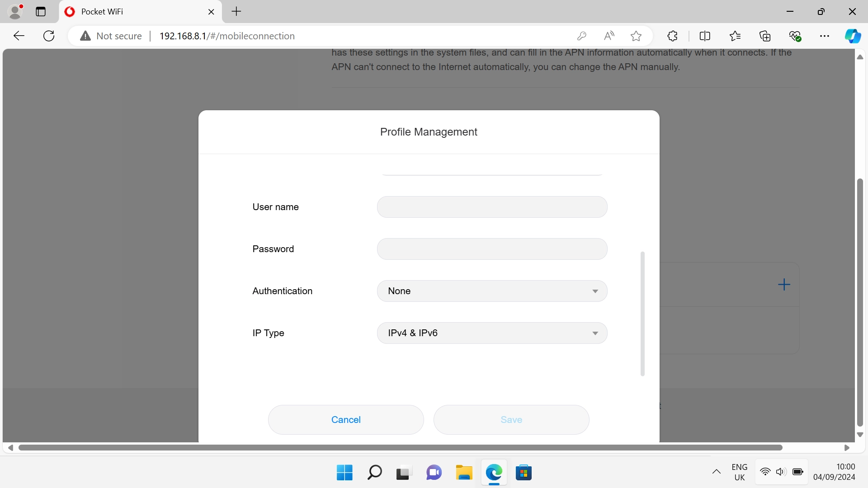This screenshot has height=488, width=868.
Task: Open Collections in the toolbar
Action: click(x=765, y=36)
